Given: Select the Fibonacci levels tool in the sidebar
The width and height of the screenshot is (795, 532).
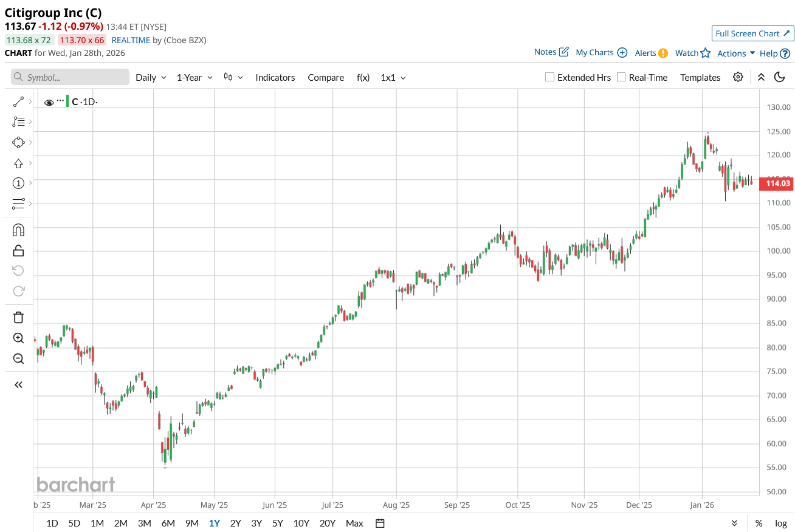Looking at the screenshot, I should pos(18,122).
